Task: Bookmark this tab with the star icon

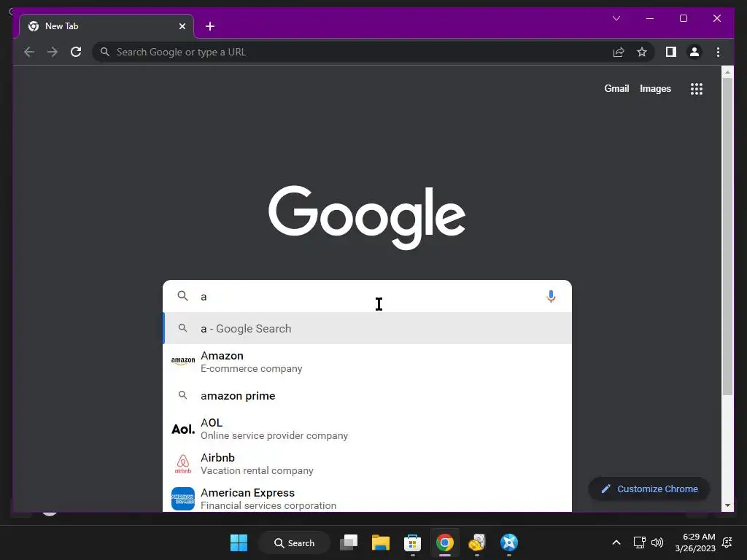Action: 642,52
